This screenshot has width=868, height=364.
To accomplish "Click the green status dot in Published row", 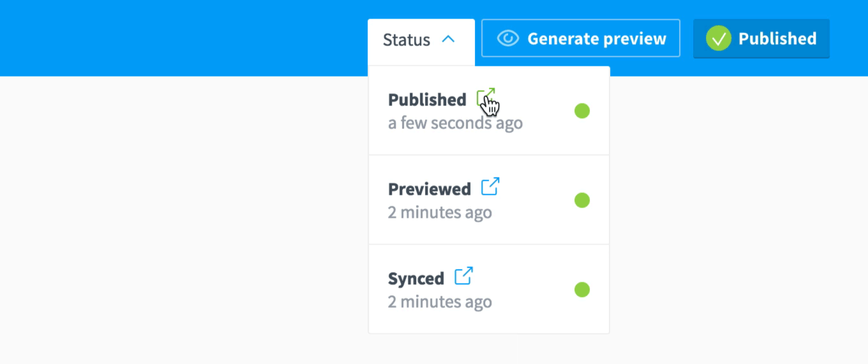I will tap(581, 111).
